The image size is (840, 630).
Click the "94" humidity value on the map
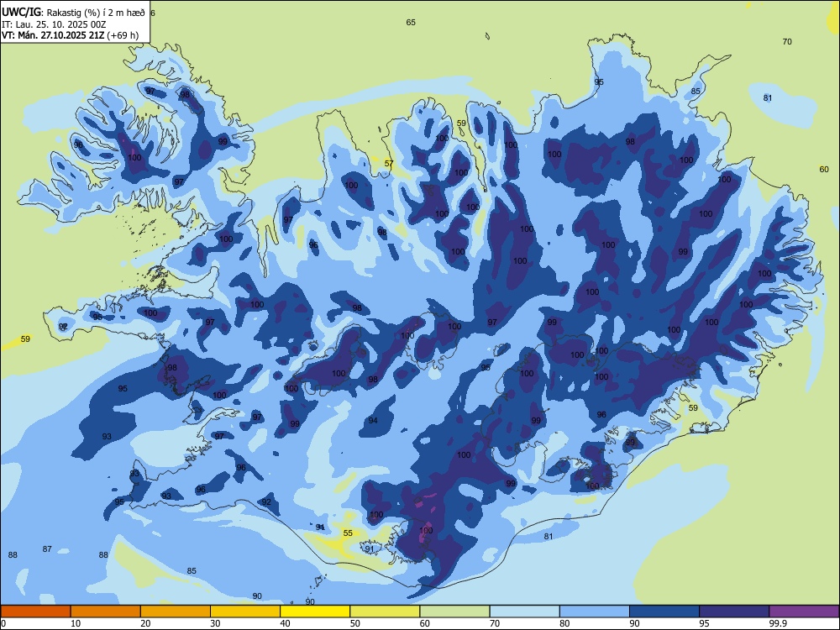373,421
